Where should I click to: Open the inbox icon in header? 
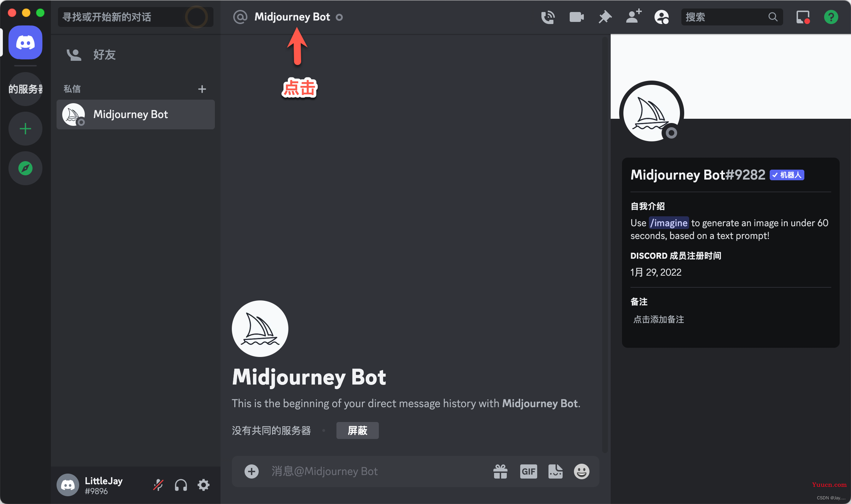pos(803,17)
